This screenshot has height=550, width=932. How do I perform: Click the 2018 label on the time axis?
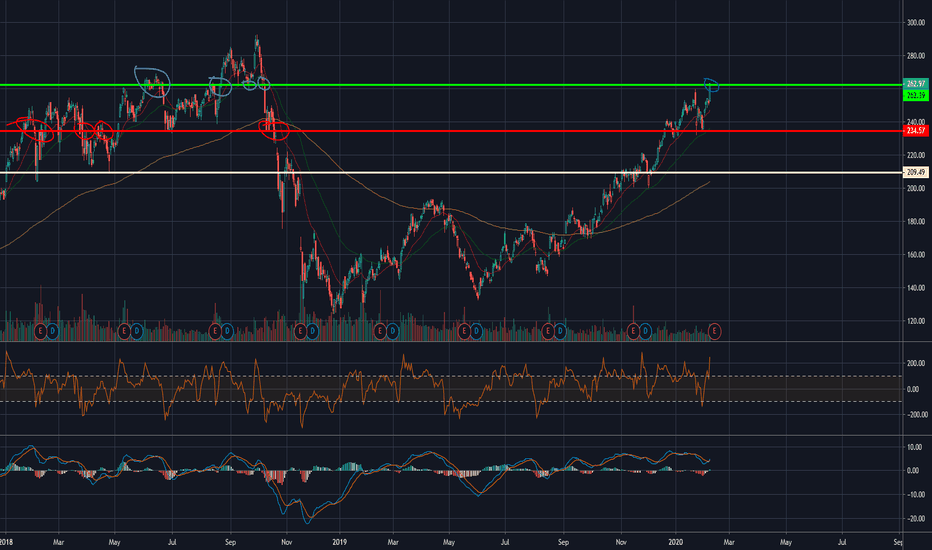6,542
